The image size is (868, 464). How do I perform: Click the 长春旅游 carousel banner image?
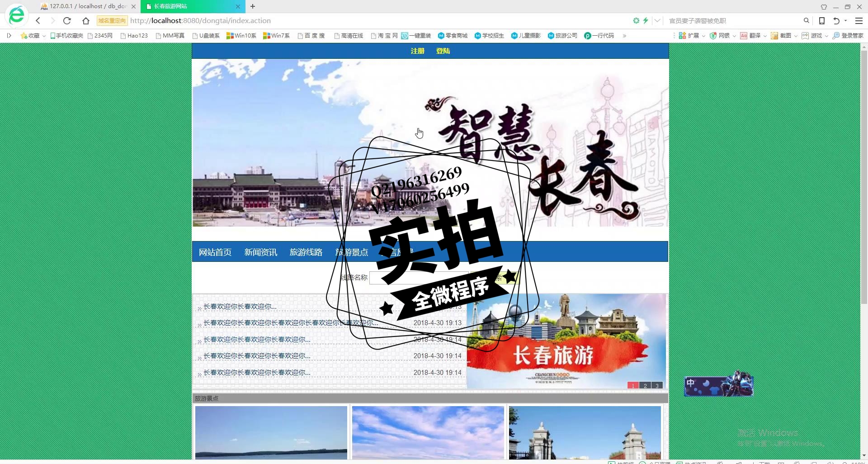point(566,341)
